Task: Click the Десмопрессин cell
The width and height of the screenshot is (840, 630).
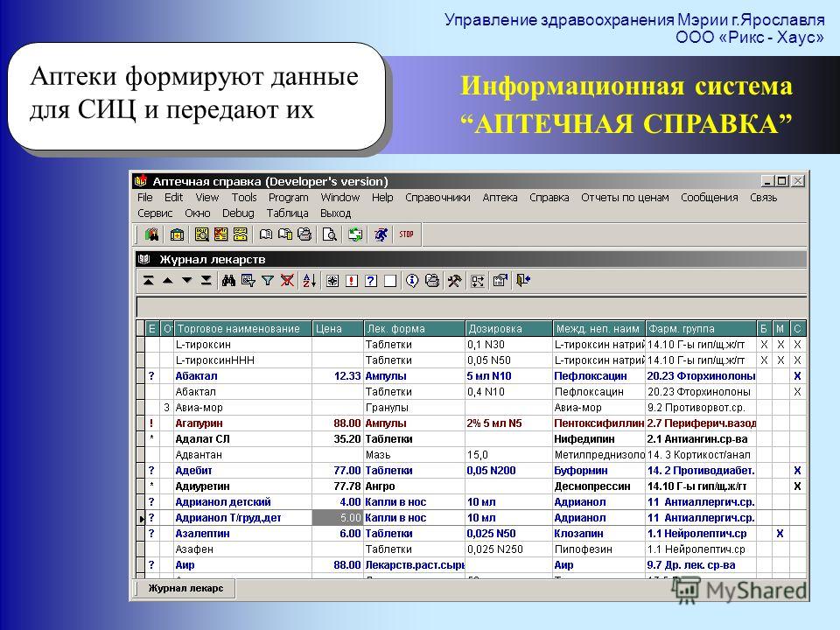Action: (x=598, y=486)
